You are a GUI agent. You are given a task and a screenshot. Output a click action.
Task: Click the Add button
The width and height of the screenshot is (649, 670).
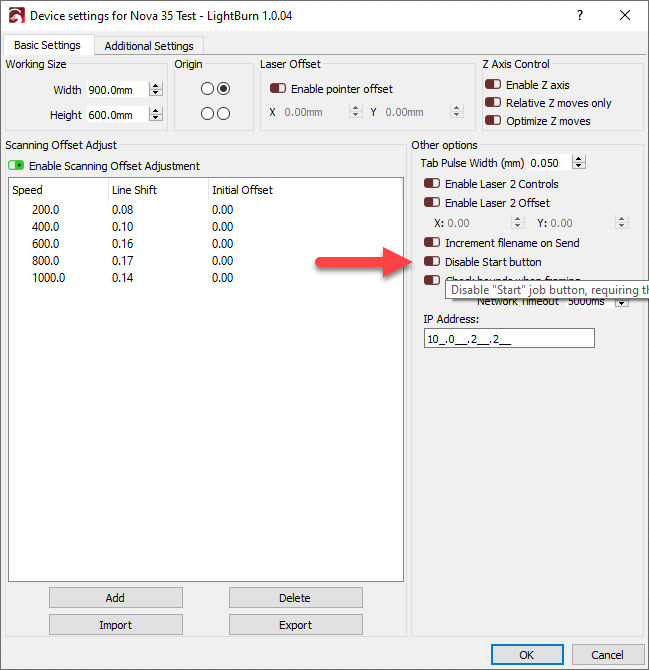click(115, 597)
